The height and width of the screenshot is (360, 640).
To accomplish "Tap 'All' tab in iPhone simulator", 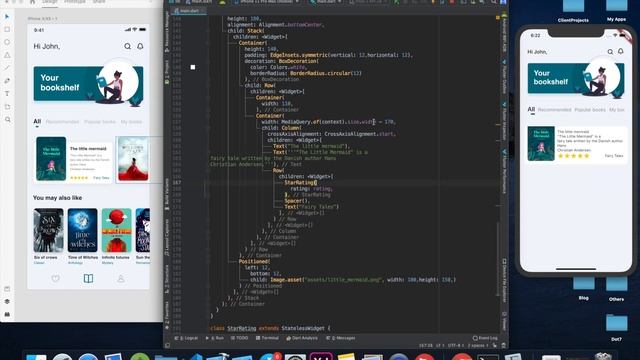I will coord(531,109).
